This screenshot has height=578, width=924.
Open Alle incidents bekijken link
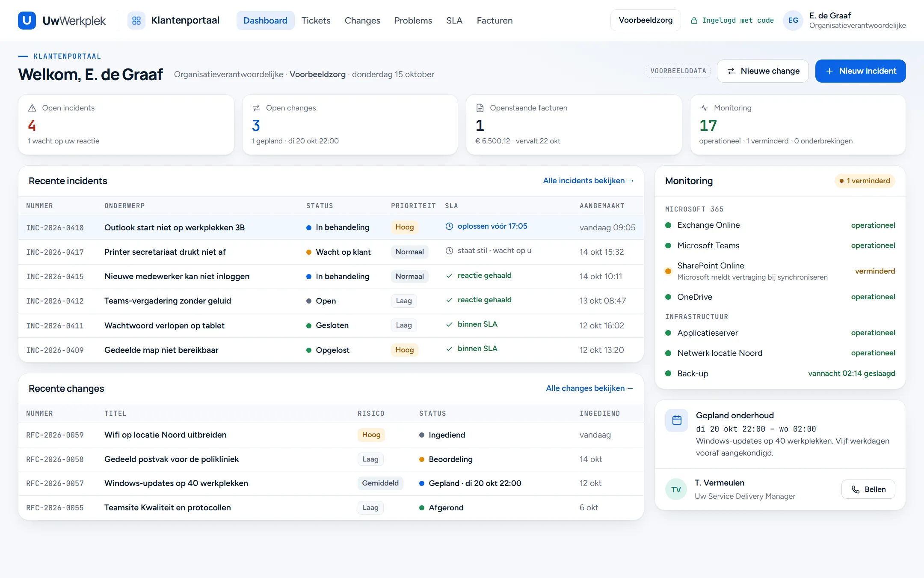tap(588, 181)
